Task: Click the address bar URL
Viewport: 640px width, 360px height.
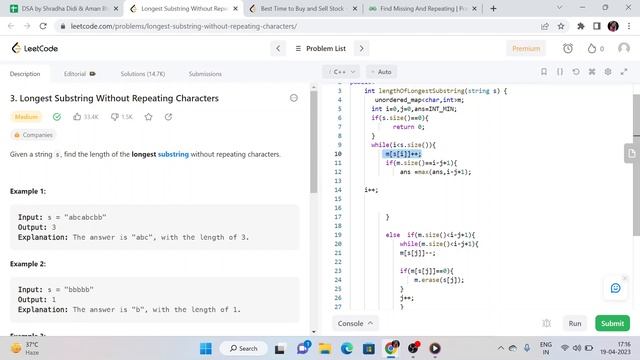Action: [184, 26]
